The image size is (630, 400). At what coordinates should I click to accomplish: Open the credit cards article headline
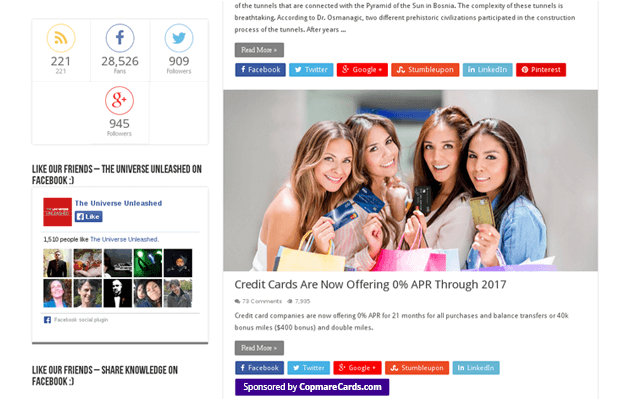(370, 285)
